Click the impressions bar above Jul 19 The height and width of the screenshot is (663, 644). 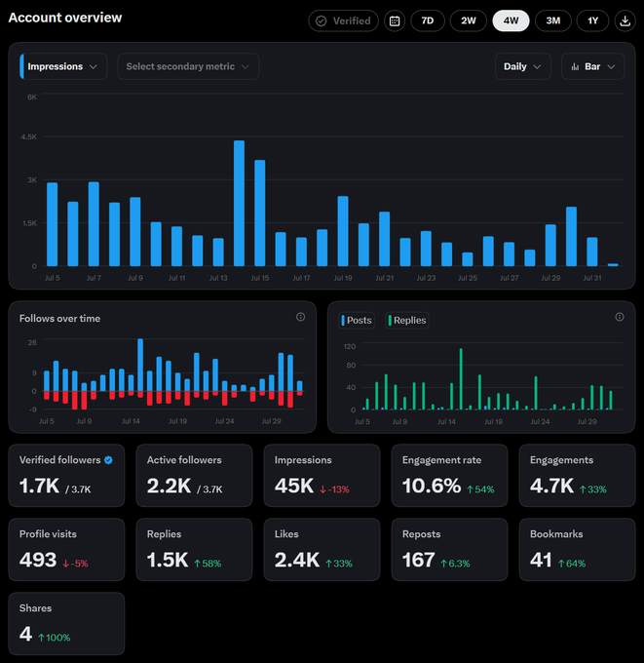point(343,231)
